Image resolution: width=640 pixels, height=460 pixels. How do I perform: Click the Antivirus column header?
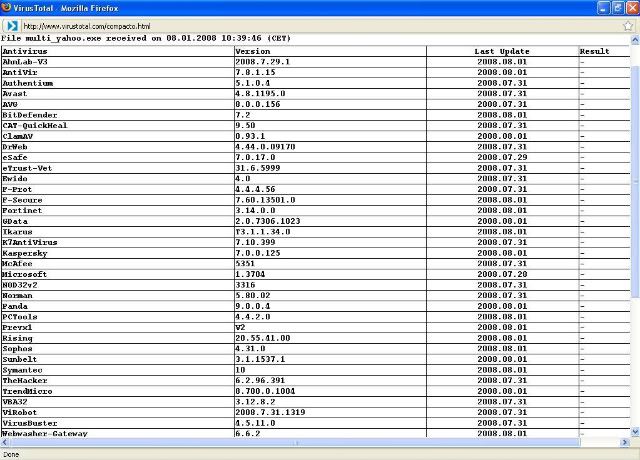tap(25, 51)
